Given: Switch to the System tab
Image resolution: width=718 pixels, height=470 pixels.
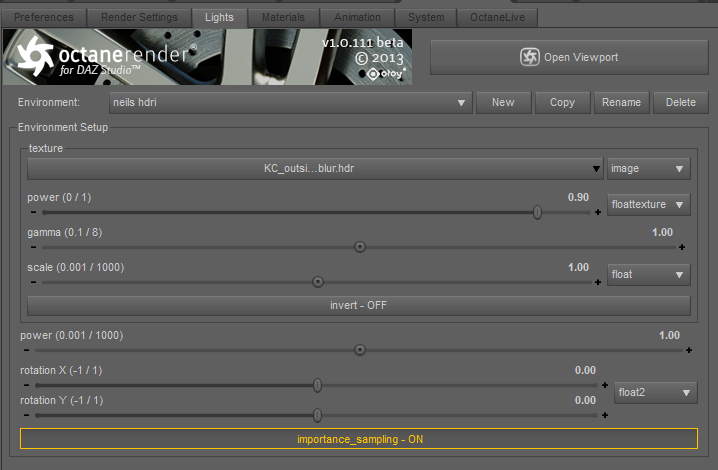Looking at the screenshot, I should tap(426, 17).
